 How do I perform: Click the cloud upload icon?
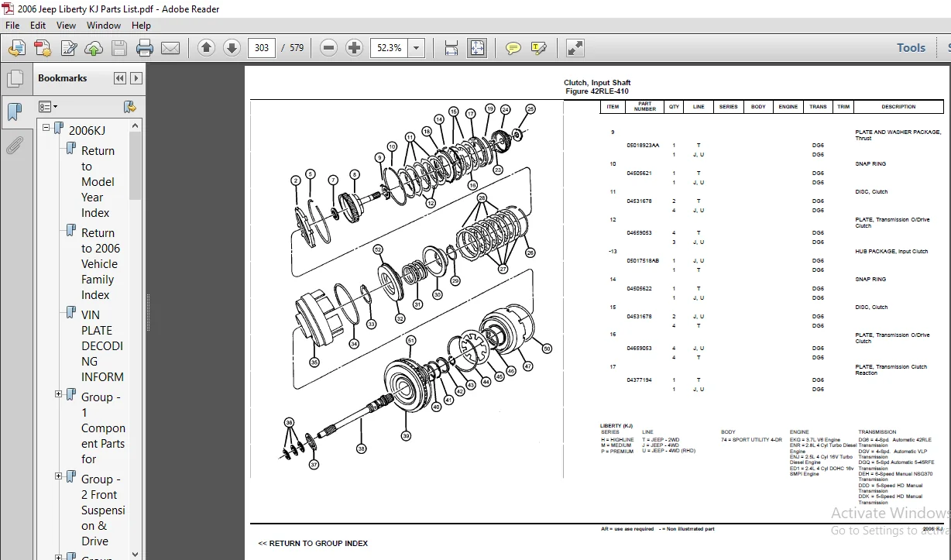(x=94, y=48)
